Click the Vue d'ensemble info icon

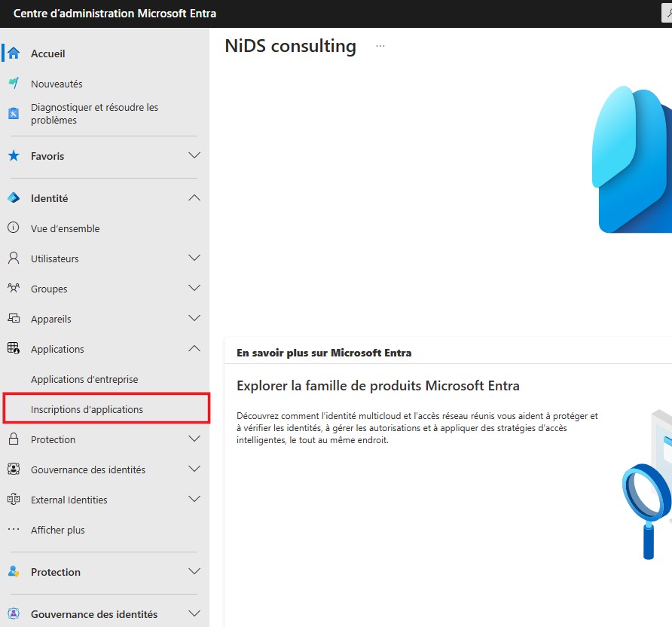coord(14,228)
